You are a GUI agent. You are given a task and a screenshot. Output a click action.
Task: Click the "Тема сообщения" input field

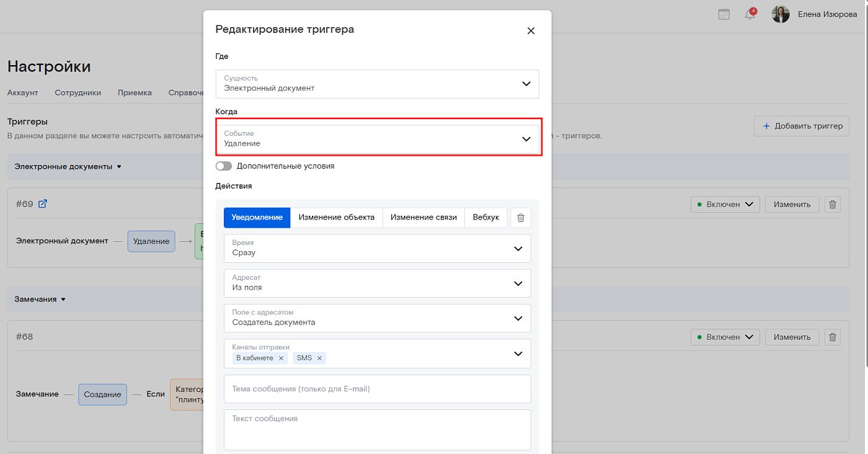377,389
